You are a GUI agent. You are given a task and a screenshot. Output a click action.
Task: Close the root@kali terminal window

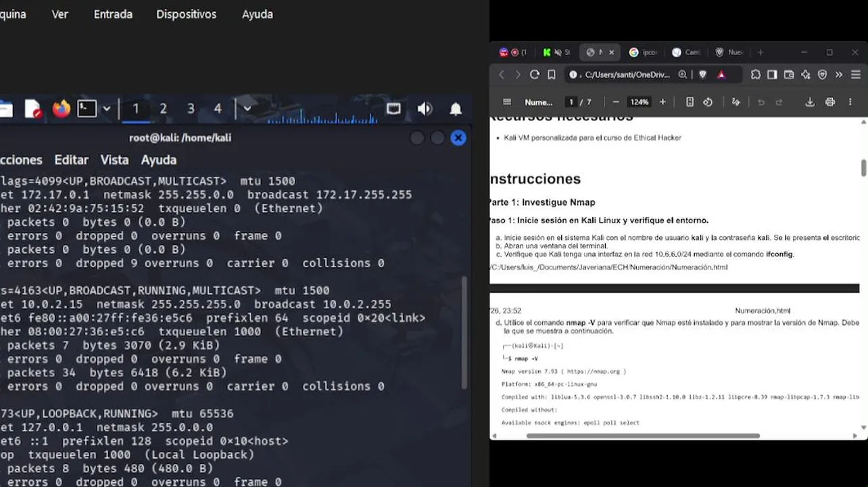[x=458, y=138]
